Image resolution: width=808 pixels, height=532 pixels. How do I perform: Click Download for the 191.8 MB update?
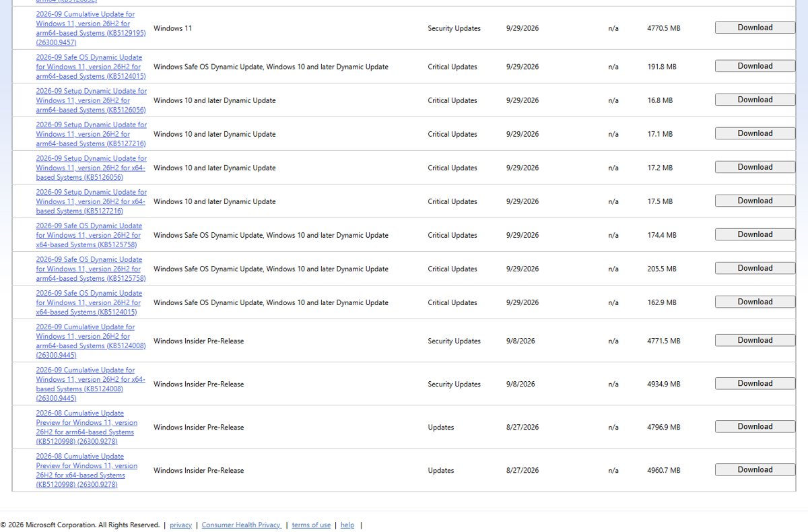click(755, 66)
